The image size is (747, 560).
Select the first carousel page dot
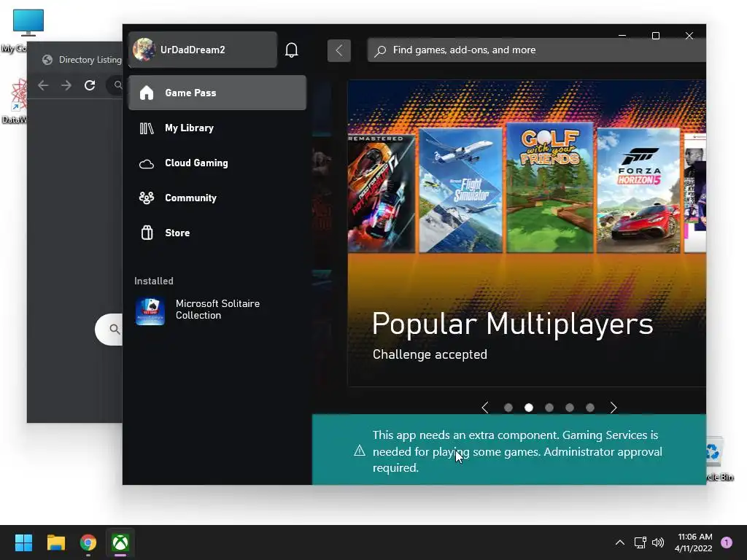(508, 408)
